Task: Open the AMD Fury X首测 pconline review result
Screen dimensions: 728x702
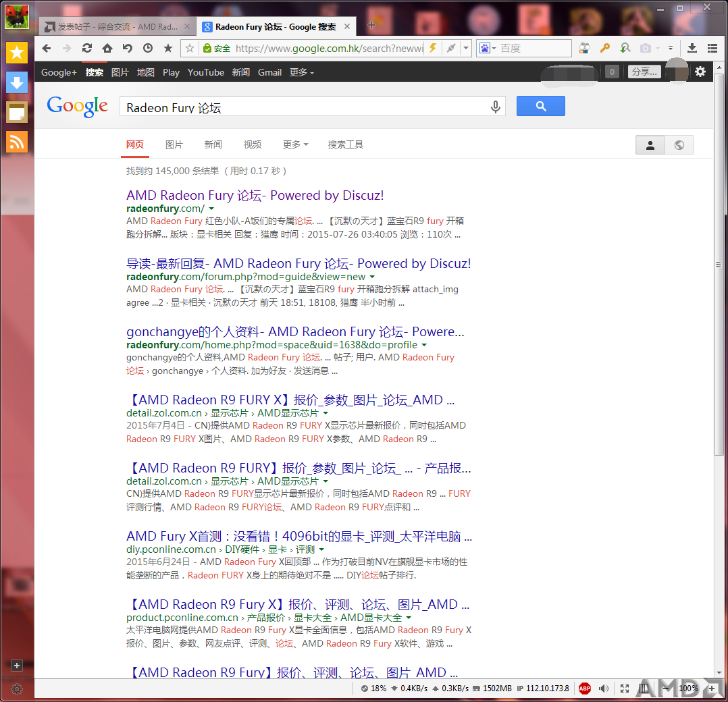Action: (299, 537)
